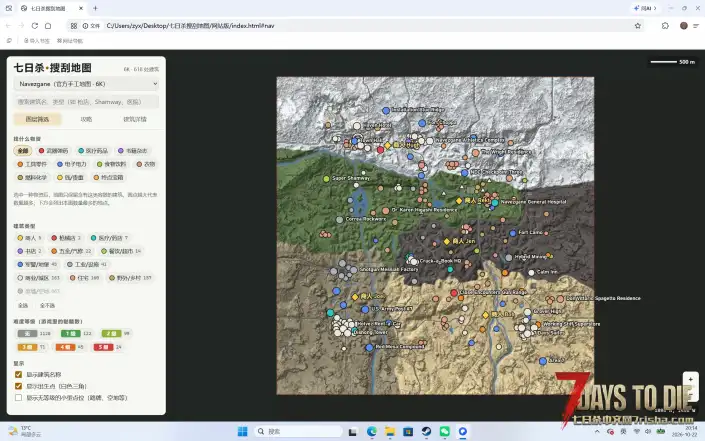705x441 pixels.
Task: Click the Navezgane General Hospital teal marker
Action: point(495,203)
